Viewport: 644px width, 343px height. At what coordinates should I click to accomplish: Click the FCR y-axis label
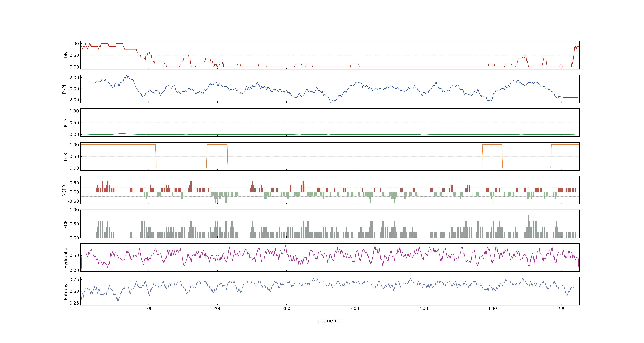click(x=66, y=224)
